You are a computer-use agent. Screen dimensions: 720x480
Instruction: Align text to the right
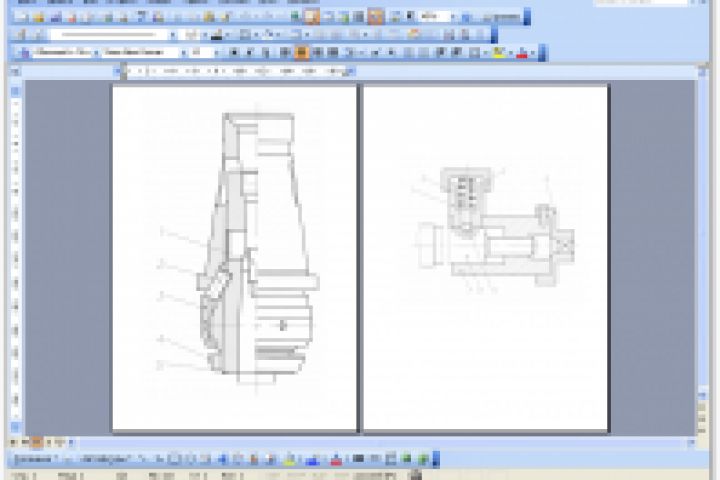318,52
